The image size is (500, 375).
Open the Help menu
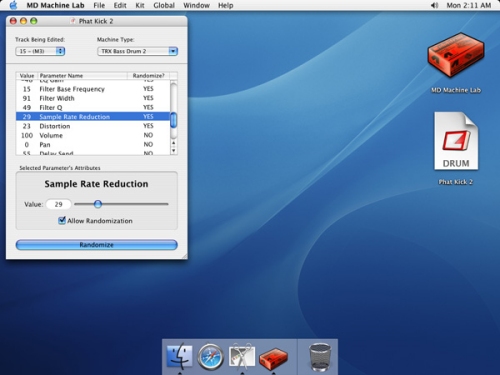(x=226, y=5)
